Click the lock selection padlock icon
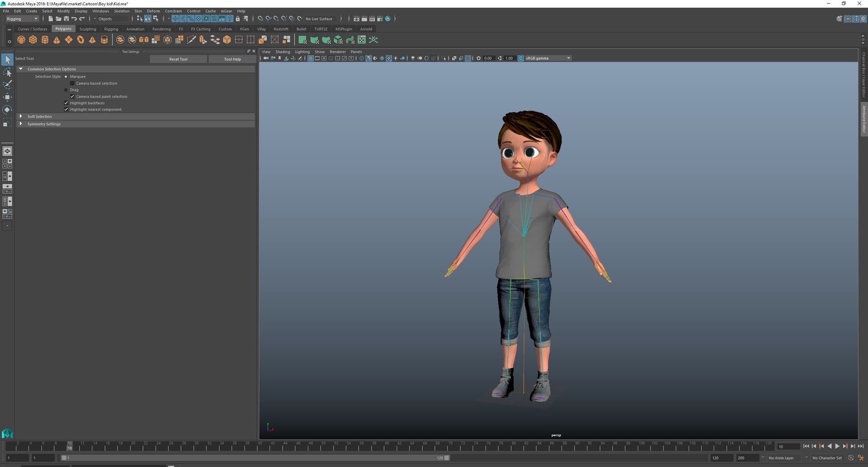The height and width of the screenshot is (467, 868). tap(238, 19)
